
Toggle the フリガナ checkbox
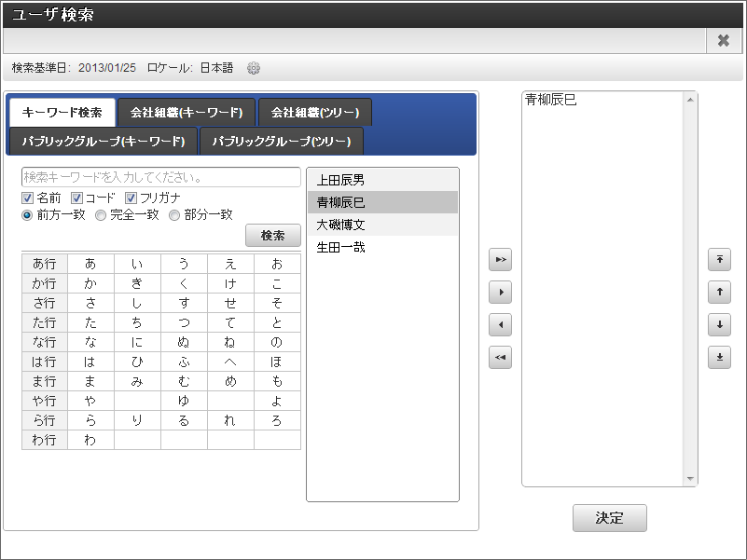click(131, 198)
